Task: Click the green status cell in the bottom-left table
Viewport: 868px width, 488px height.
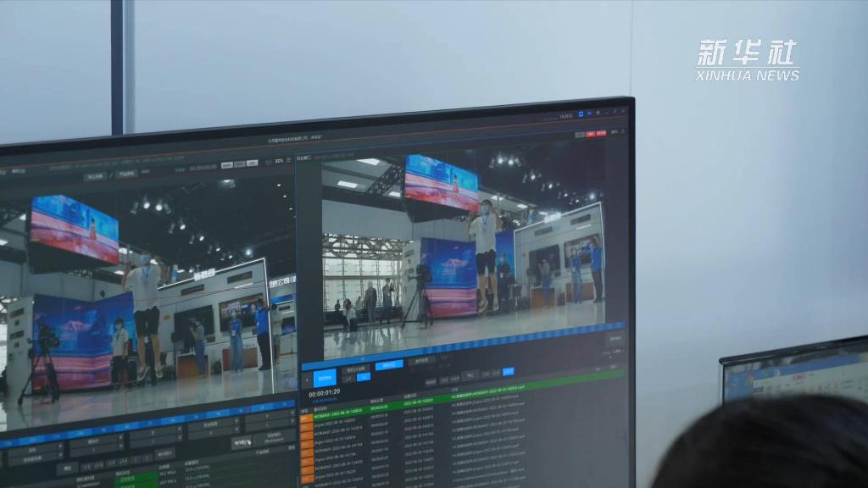Action: (136, 476)
